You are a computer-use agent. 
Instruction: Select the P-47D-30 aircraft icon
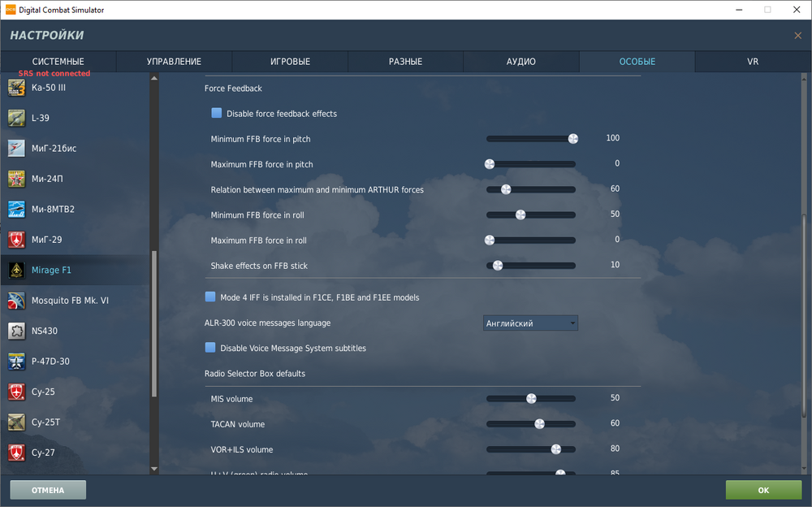pos(16,362)
